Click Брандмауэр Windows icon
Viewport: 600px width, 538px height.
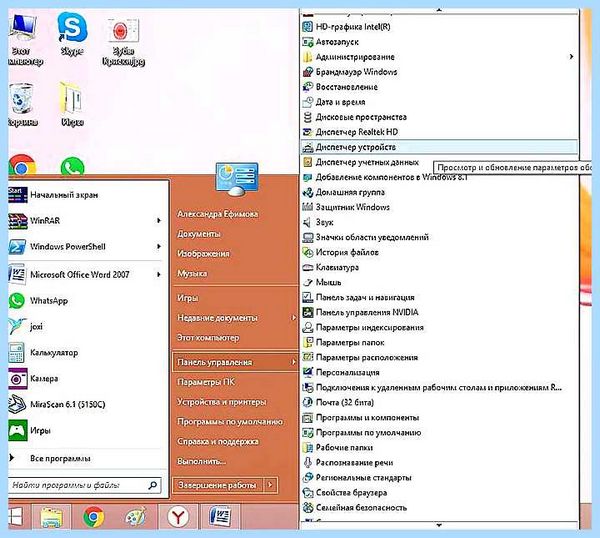point(308,72)
